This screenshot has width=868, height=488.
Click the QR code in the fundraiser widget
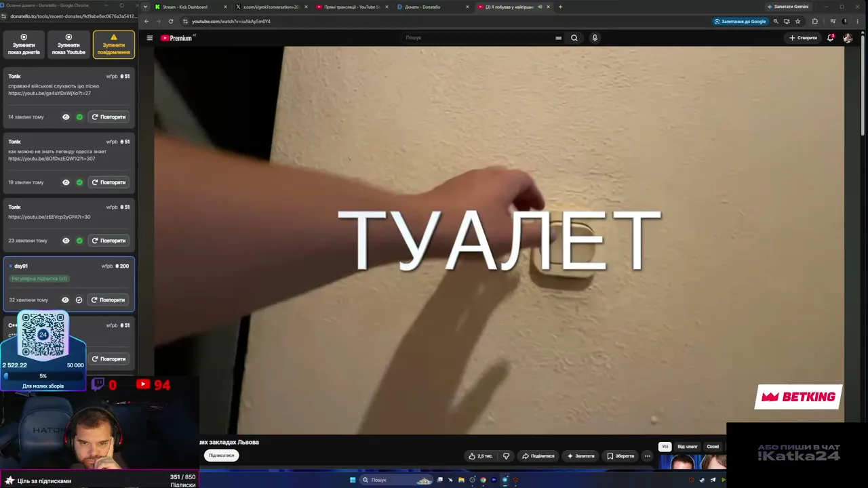click(43, 335)
